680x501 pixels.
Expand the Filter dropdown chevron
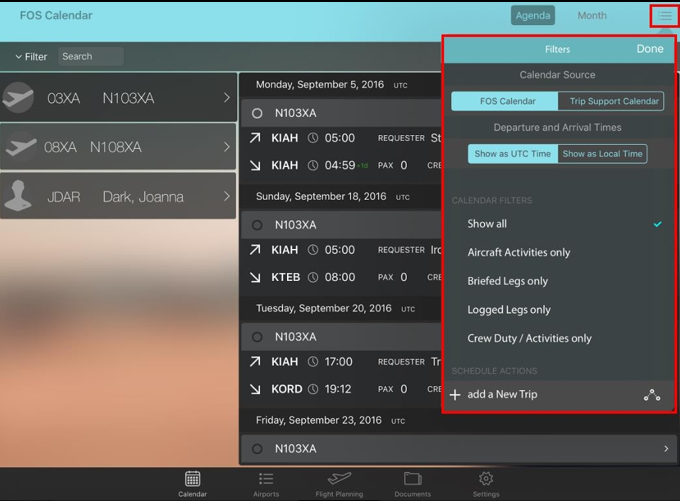[19, 57]
